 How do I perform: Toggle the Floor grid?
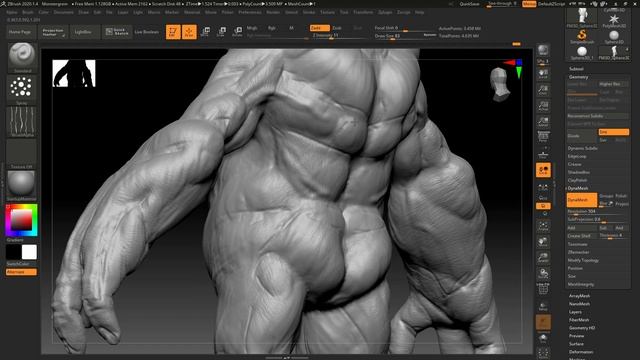pyautogui.click(x=543, y=154)
